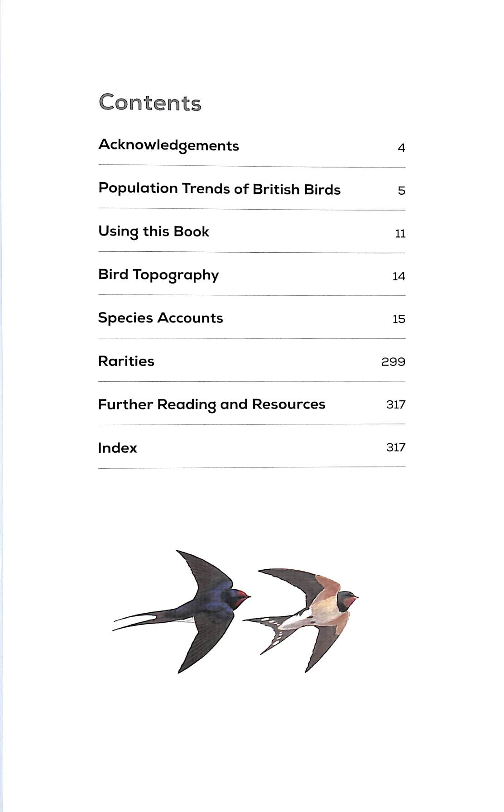The width and height of the screenshot is (504, 812).
Task: Select page number 317 beside Index
Action: [x=395, y=447]
